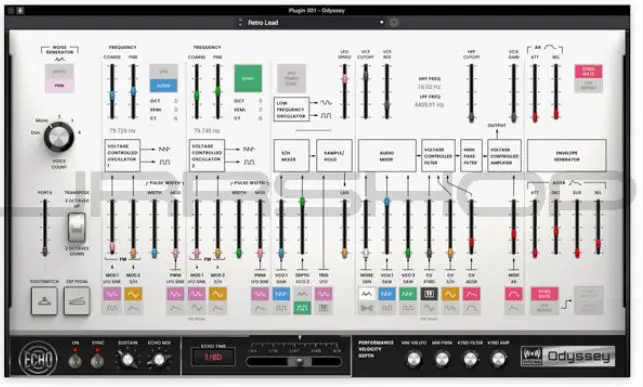Click the Footswitch pedal button

[44, 301]
